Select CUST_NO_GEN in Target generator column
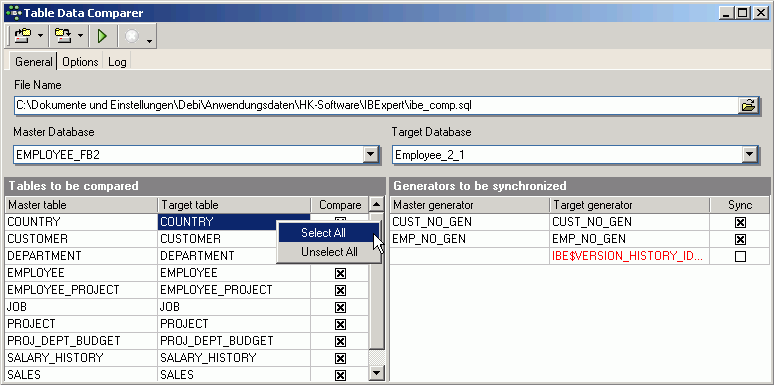The height and width of the screenshot is (385, 774). pyautogui.click(x=629, y=222)
